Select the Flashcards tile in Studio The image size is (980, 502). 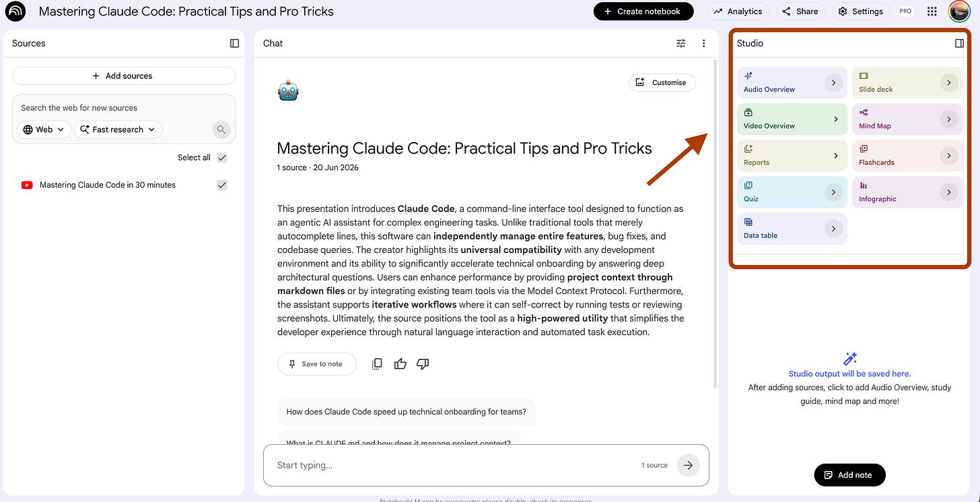907,155
